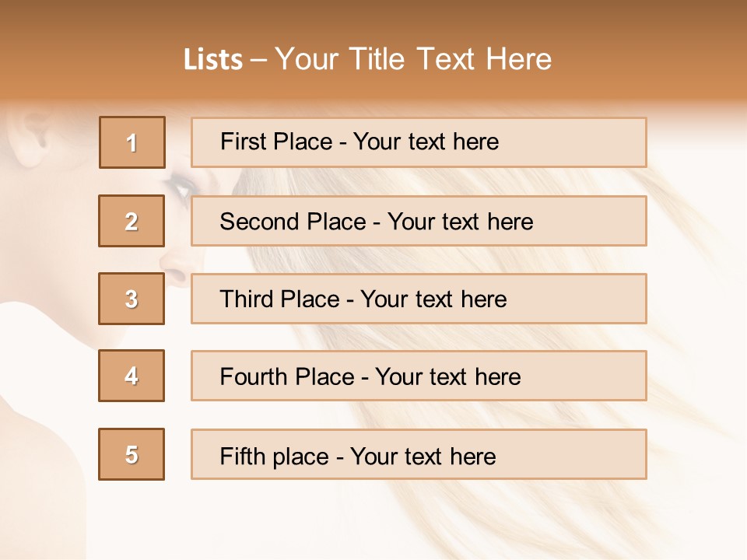
Task: Click the woman's eye in background photo
Action: coord(182,187)
